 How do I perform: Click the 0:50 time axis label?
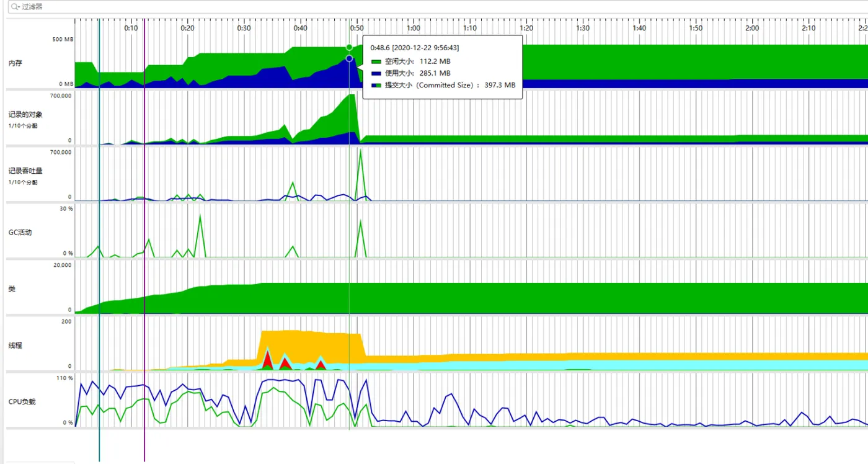(357, 28)
